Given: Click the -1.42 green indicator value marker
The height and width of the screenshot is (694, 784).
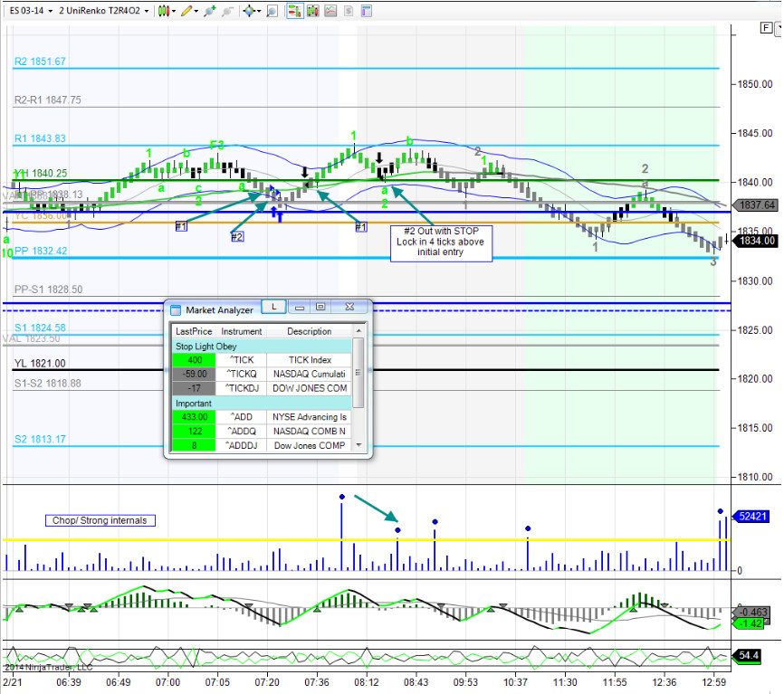Looking at the screenshot, I should pyautogui.click(x=749, y=623).
